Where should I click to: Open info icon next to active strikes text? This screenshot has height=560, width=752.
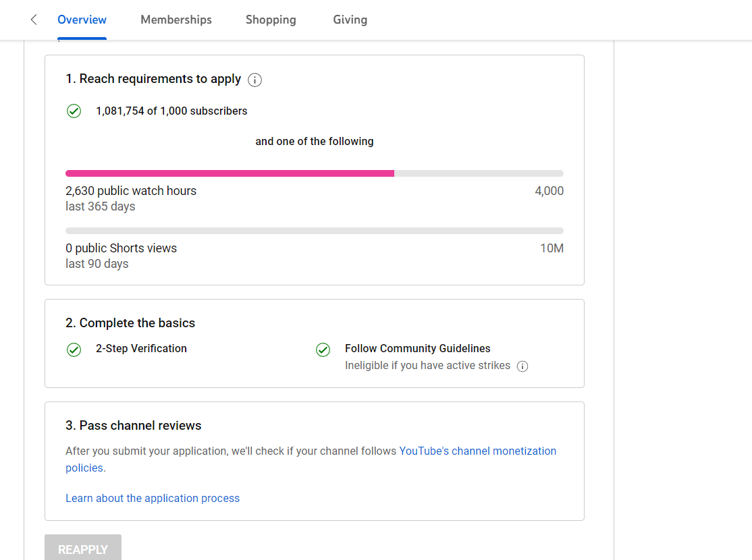click(x=522, y=366)
